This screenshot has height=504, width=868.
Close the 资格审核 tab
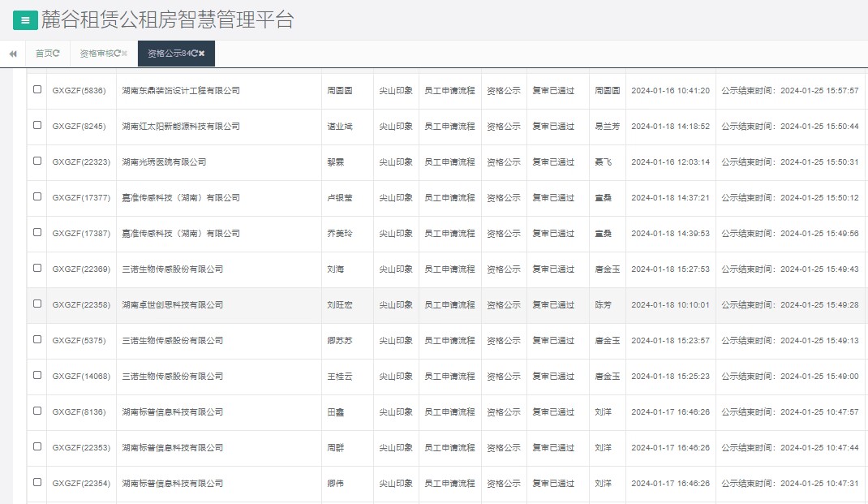click(x=124, y=54)
